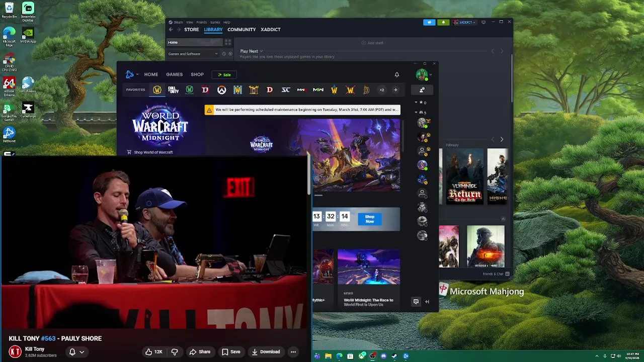Switch Steam library to grid collections view

(x=228, y=43)
